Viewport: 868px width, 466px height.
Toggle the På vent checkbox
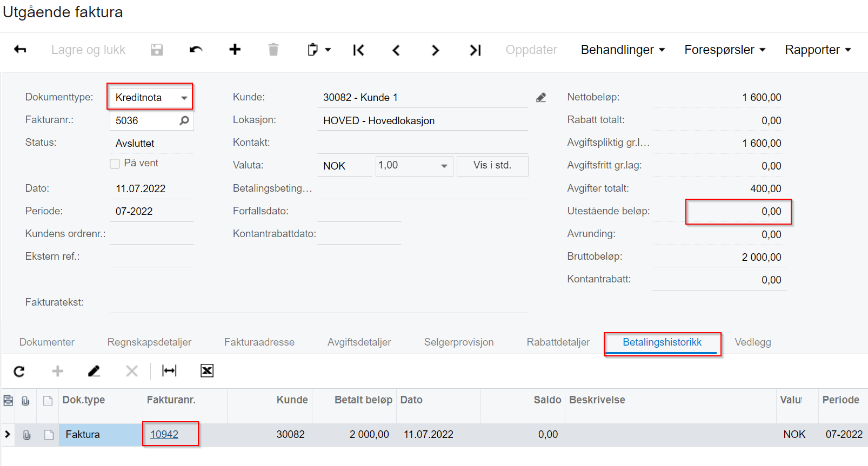pos(115,164)
